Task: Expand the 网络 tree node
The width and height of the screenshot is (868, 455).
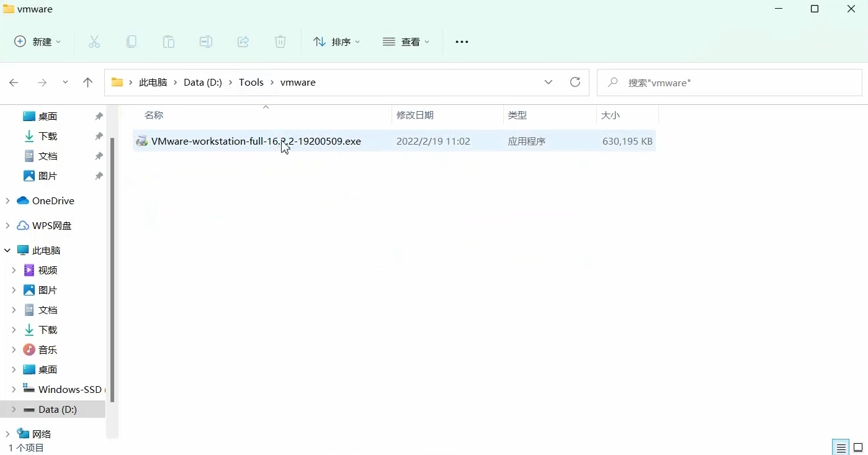Action: pos(7,435)
